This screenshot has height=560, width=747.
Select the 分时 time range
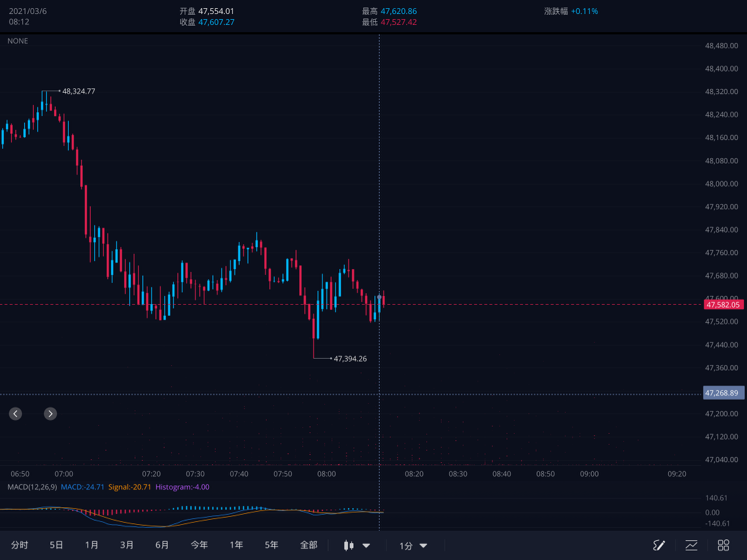tap(20, 545)
